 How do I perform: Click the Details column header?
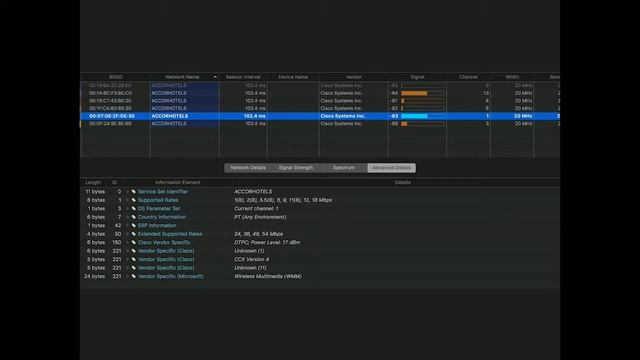coord(402,182)
